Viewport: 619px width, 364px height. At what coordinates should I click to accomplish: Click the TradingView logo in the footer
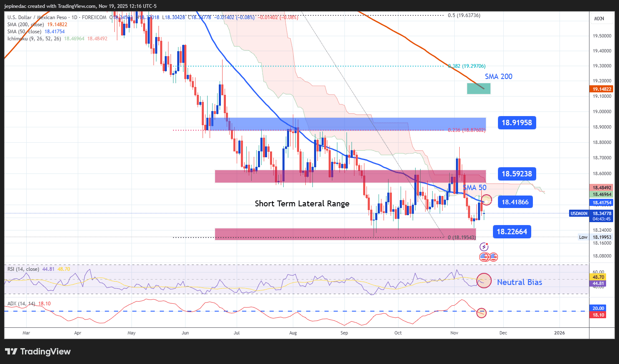(37, 352)
